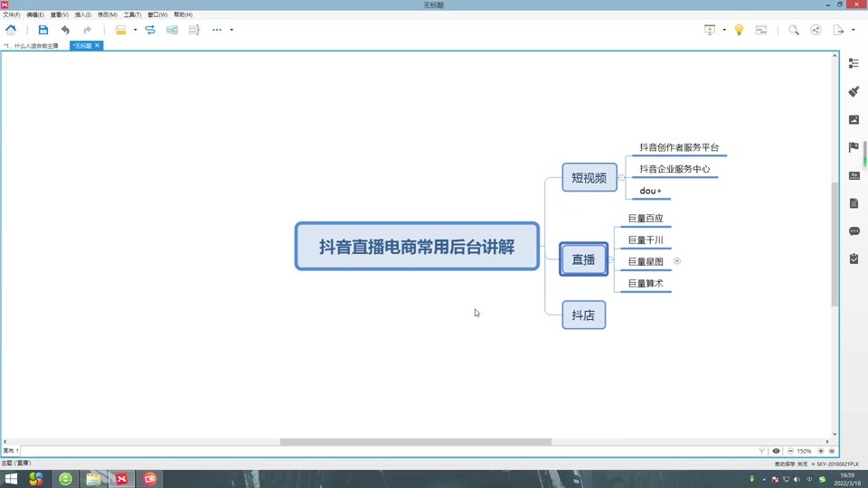This screenshot has width=868, height=488.
Task: Select the 短视频 topic node
Action: pyautogui.click(x=589, y=178)
